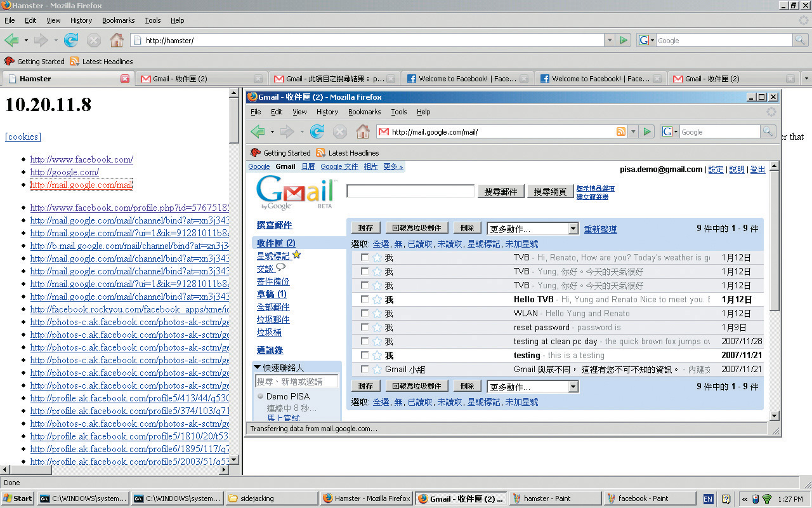Close the Hamster tab with red X
This screenshot has height=508, width=812.
click(125, 79)
